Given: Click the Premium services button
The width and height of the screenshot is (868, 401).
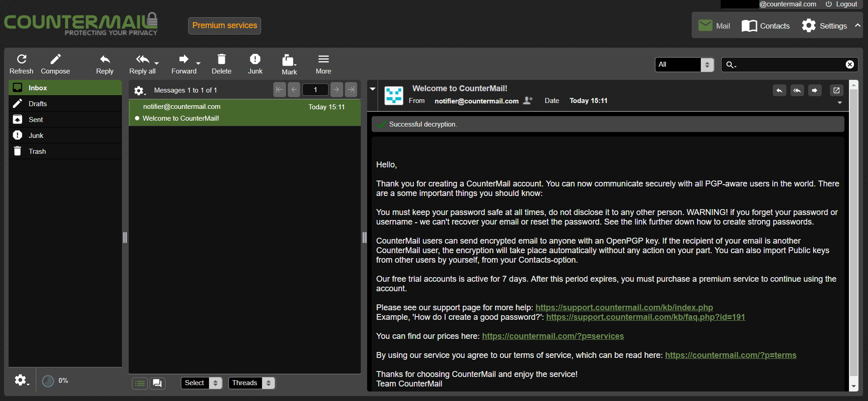Looking at the screenshot, I should 224,25.
